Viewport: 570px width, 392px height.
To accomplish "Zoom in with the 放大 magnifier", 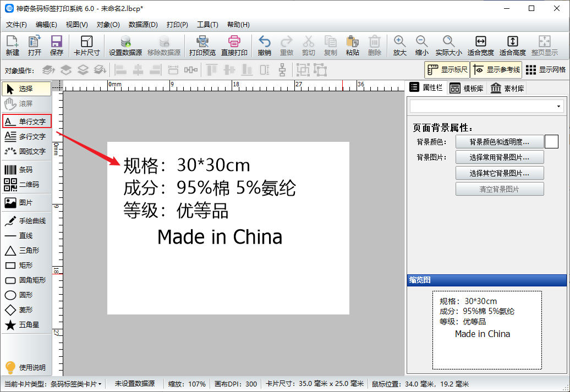I will pos(399,46).
